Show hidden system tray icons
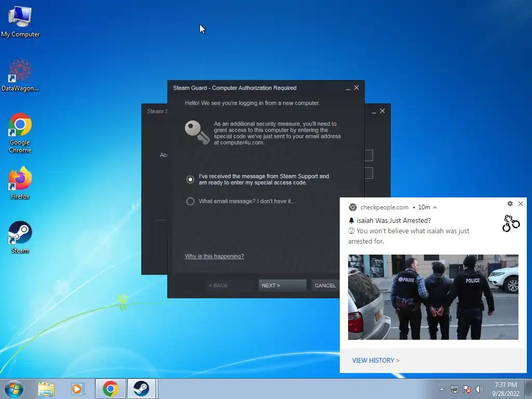Screen dimensions: 532x399 coord(442,389)
